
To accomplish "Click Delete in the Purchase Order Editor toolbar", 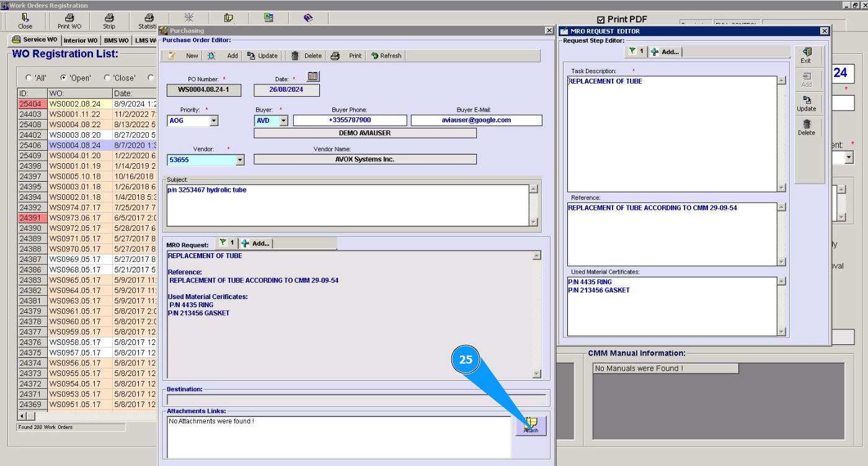I will point(307,56).
